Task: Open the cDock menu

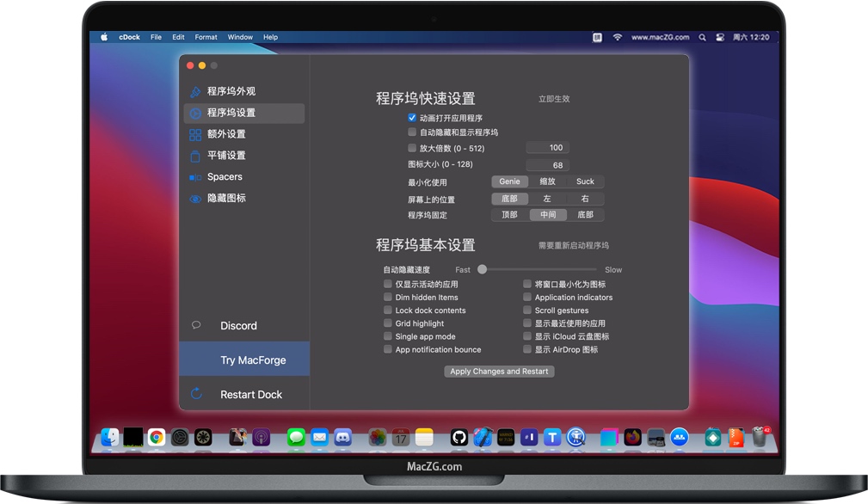Action: [x=129, y=37]
